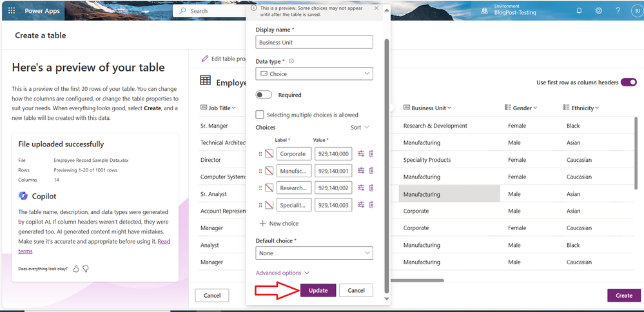The width and height of the screenshot is (644, 312).
Task: Click Cancel below the table preview
Action: [212, 295]
